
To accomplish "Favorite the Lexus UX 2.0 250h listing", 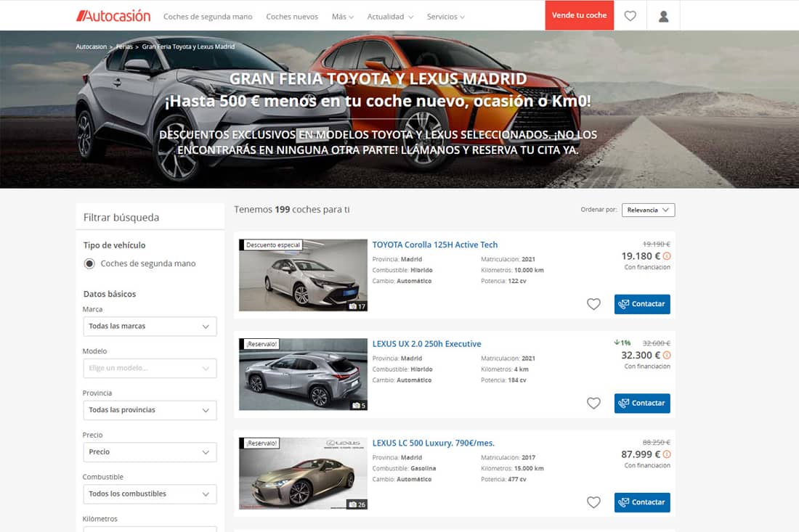I will click(x=593, y=404).
